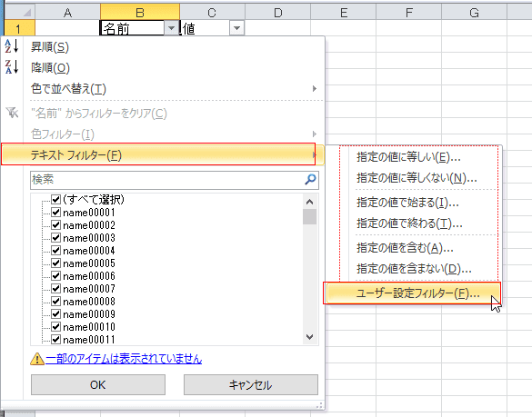
Task: Click the dialog resize grip corner
Action: pos(319,405)
